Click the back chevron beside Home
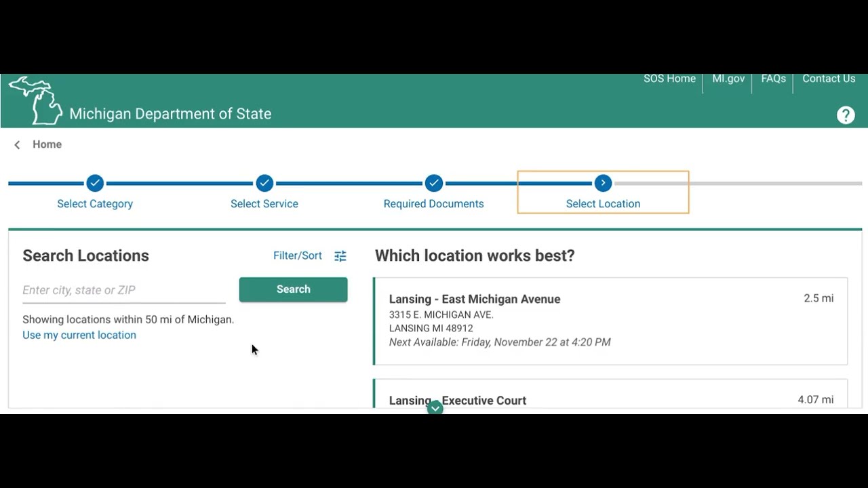Screen dimensions: 868x488 pyautogui.click(x=17, y=144)
